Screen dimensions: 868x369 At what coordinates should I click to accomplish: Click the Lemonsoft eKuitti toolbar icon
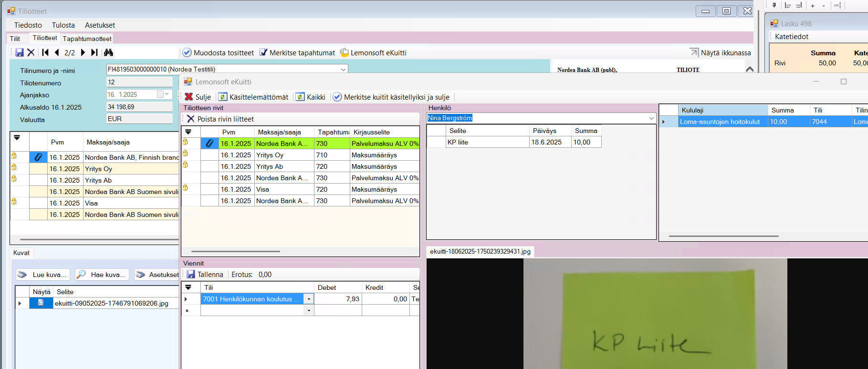point(345,52)
